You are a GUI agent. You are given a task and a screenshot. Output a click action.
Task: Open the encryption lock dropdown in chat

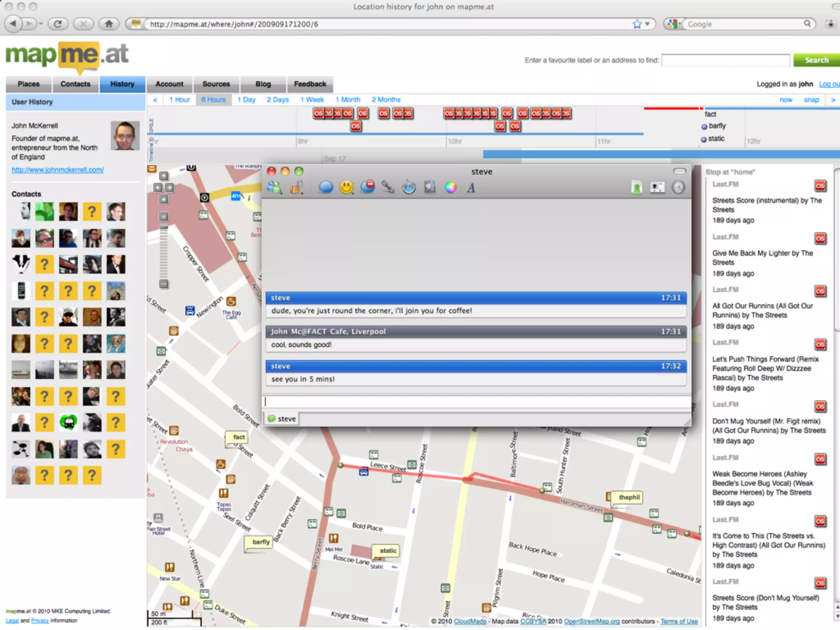tap(297, 188)
